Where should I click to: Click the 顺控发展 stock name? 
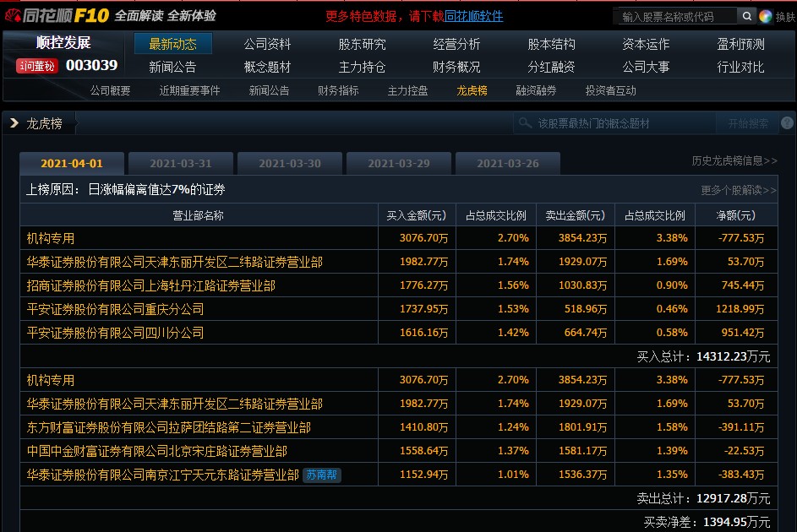63,42
